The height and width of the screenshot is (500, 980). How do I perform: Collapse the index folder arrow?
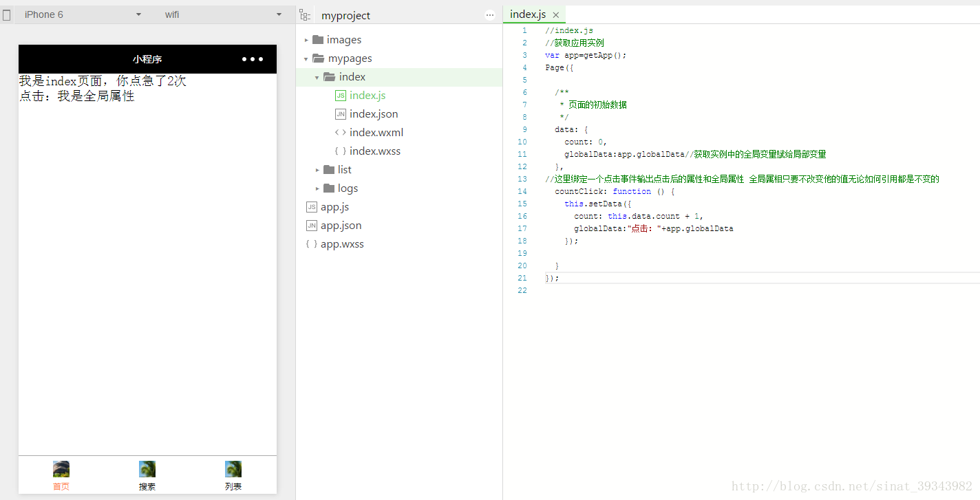[317, 77]
